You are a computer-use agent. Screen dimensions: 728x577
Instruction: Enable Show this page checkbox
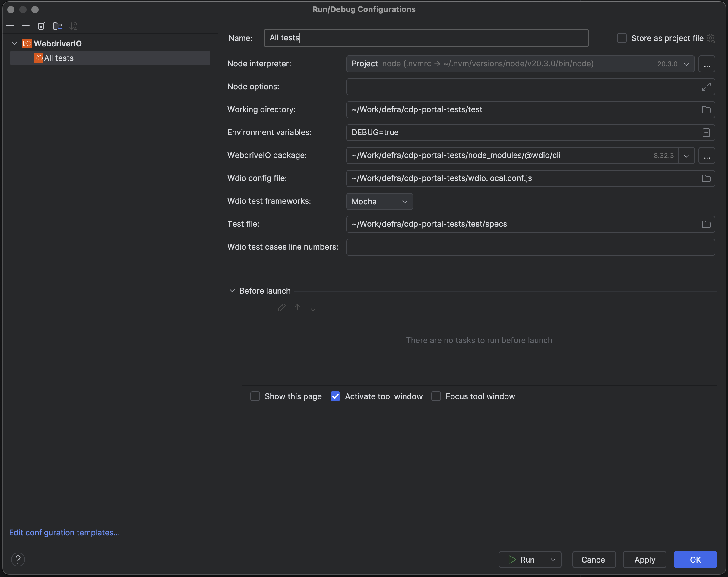click(255, 396)
